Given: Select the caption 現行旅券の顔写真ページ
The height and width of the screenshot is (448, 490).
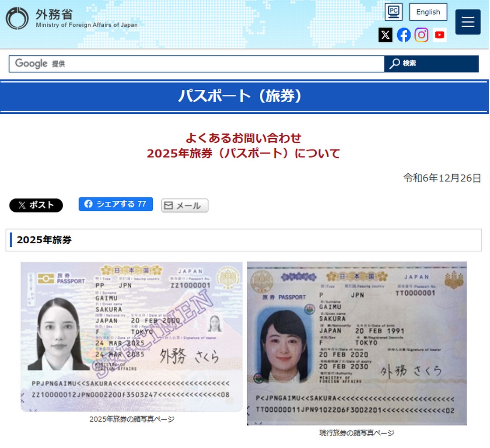Looking at the screenshot, I should [357, 433].
